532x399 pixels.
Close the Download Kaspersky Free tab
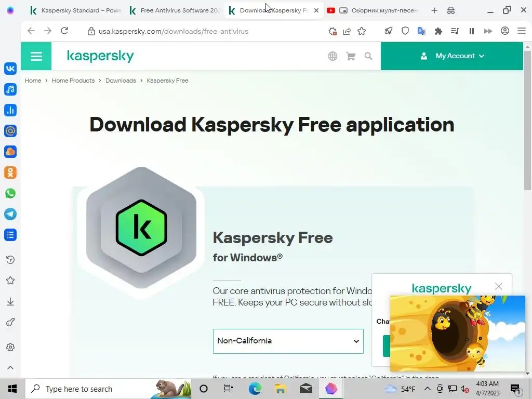(x=316, y=10)
